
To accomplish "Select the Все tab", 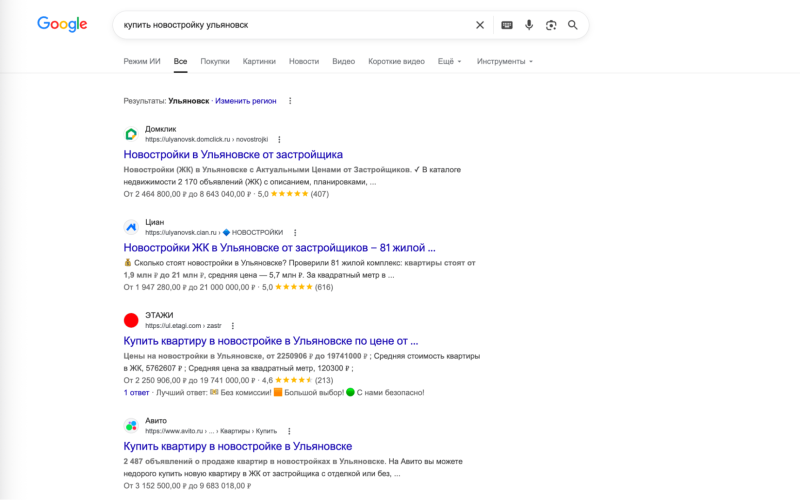I will [x=180, y=61].
